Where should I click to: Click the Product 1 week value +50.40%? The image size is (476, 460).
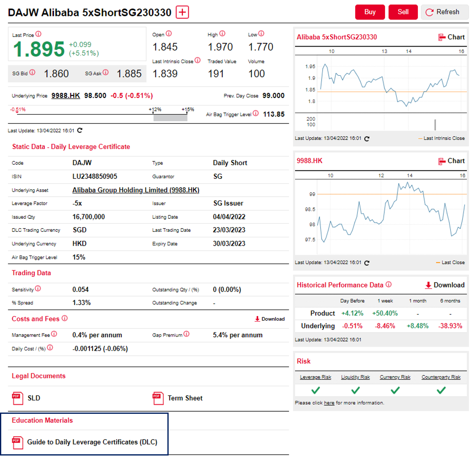(385, 313)
